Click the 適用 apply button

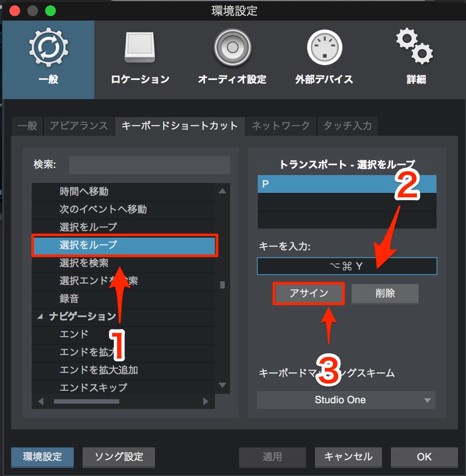pyautogui.click(x=272, y=457)
